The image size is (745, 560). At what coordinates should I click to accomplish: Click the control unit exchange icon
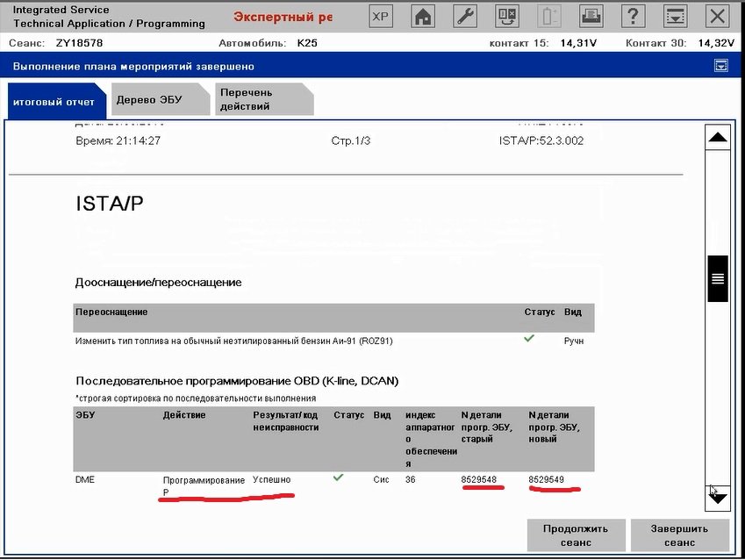(507, 16)
